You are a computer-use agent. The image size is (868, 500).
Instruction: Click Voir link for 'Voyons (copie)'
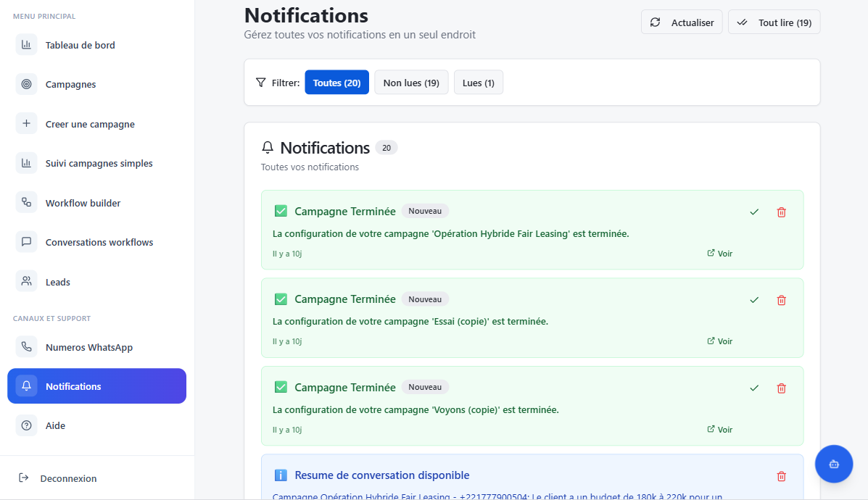719,429
